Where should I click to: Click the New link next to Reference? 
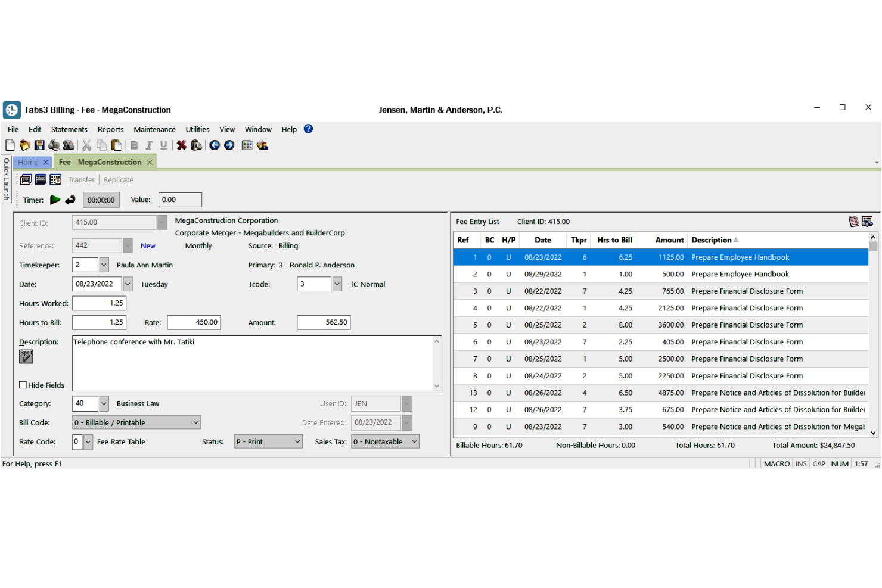coord(147,245)
